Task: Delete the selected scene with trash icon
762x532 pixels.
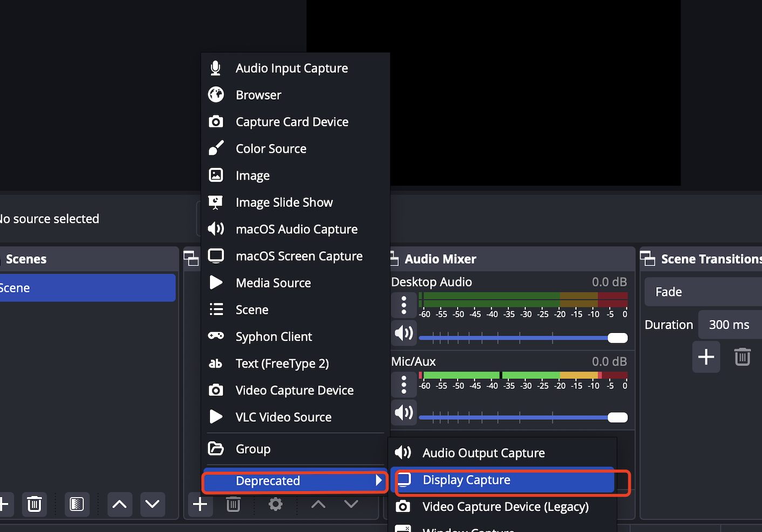Action: 35,504
